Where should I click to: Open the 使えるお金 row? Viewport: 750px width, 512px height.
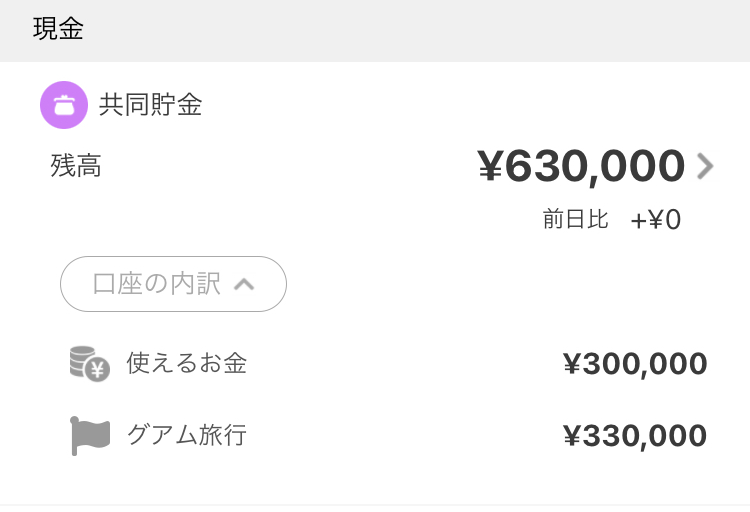point(388,364)
